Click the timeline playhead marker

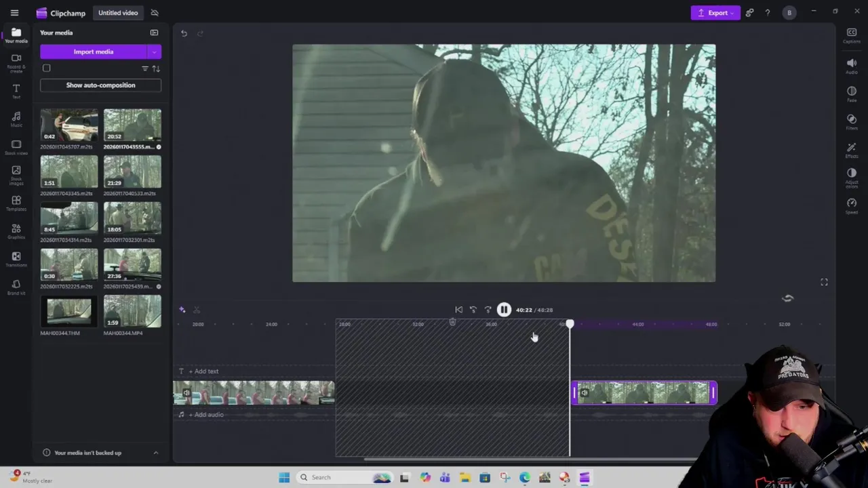pos(570,325)
